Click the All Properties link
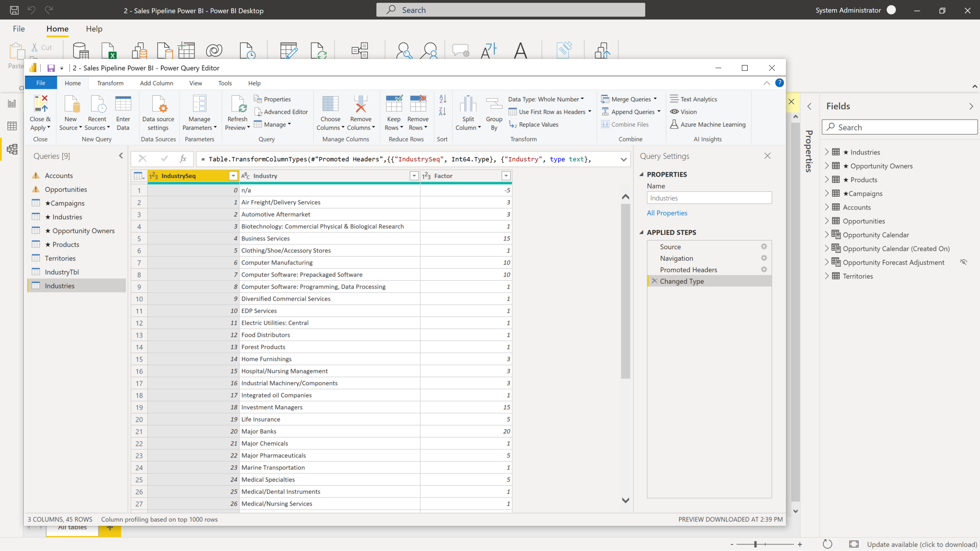 [666, 213]
